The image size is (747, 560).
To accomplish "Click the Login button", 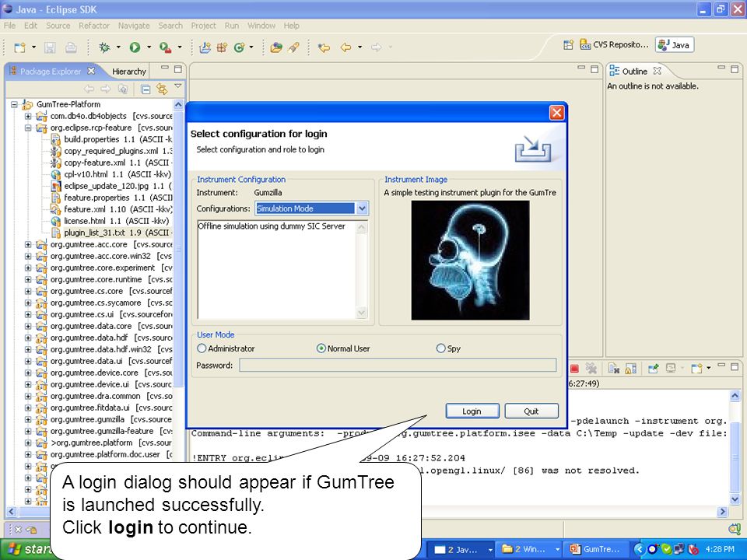I will [472, 411].
